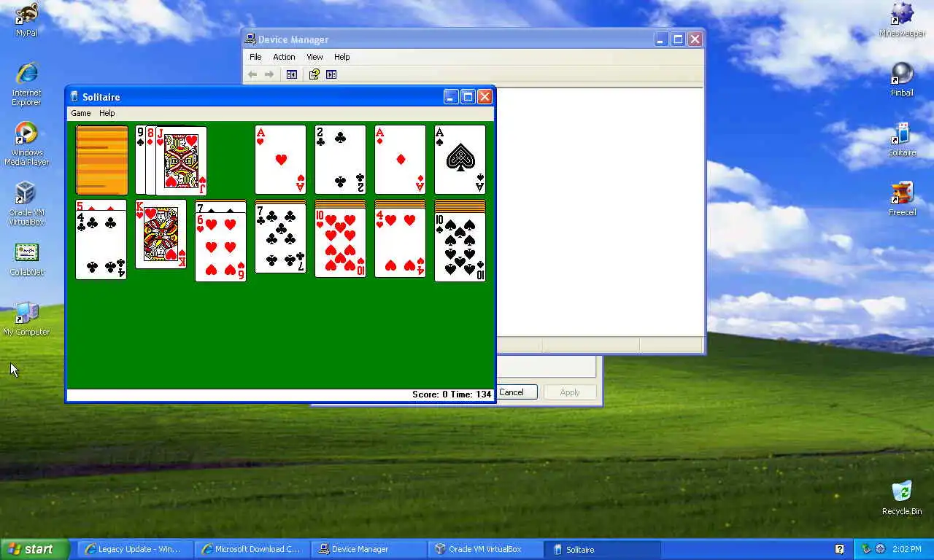934x560 pixels.
Task: Switch to Device Manager taskbar button
Action: coord(368,549)
